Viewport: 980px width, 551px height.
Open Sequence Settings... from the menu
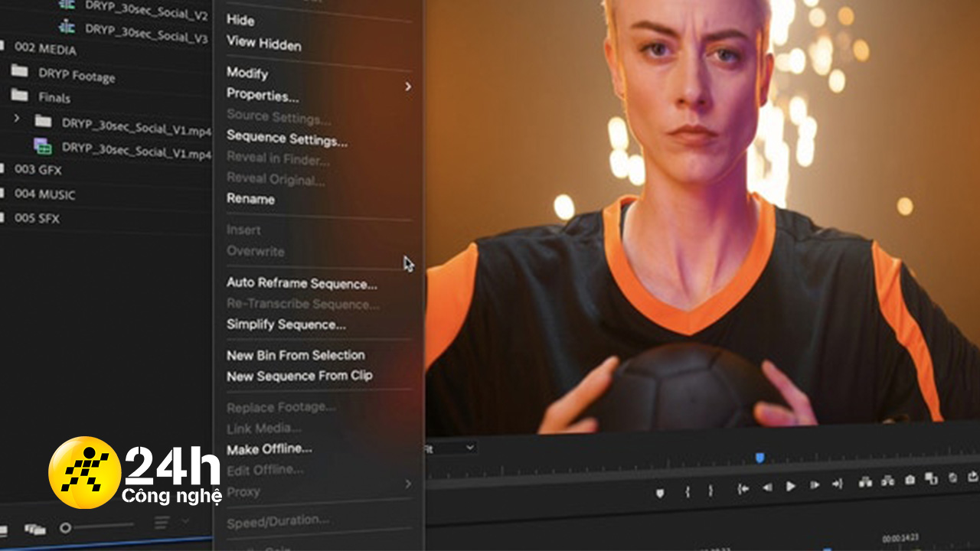point(287,139)
